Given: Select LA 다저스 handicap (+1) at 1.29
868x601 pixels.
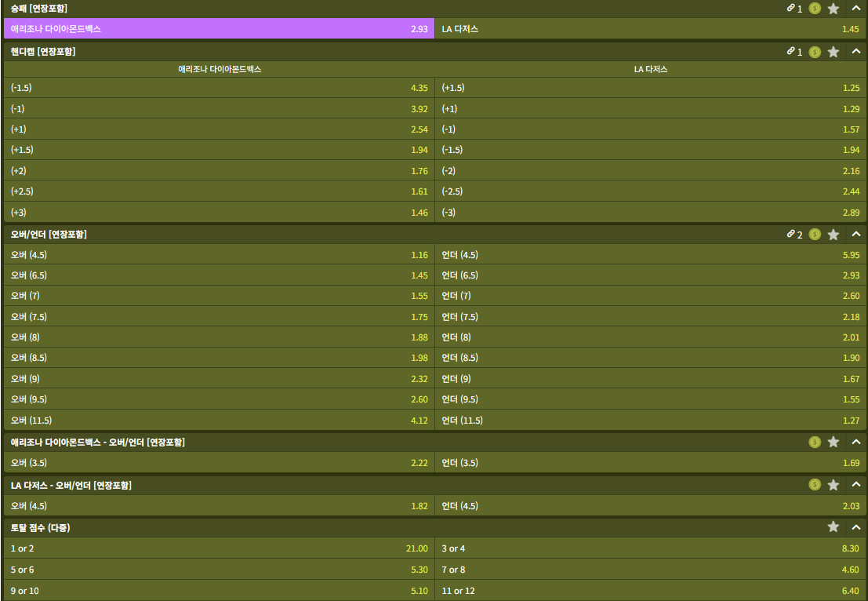Looking at the screenshot, I should pos(651,108).
